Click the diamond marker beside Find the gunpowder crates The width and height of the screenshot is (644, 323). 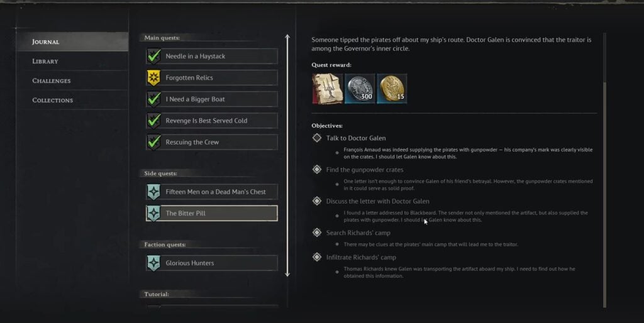point(317,170)
